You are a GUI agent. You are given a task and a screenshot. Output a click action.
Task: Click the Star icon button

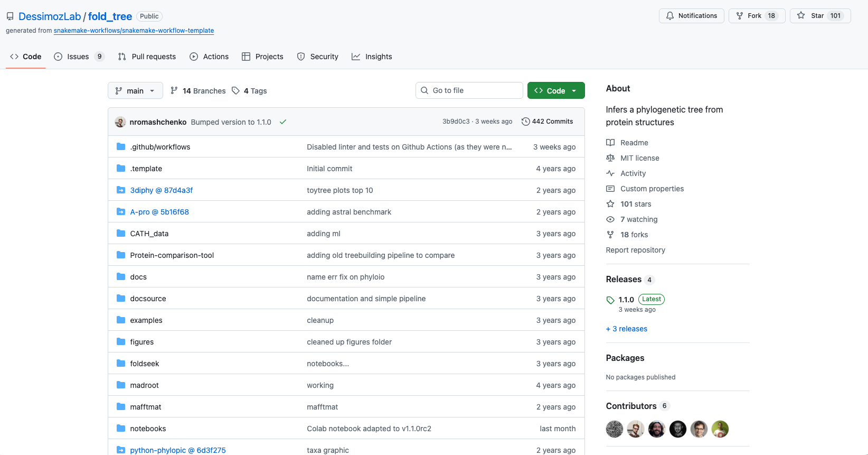tap(801, 16)
